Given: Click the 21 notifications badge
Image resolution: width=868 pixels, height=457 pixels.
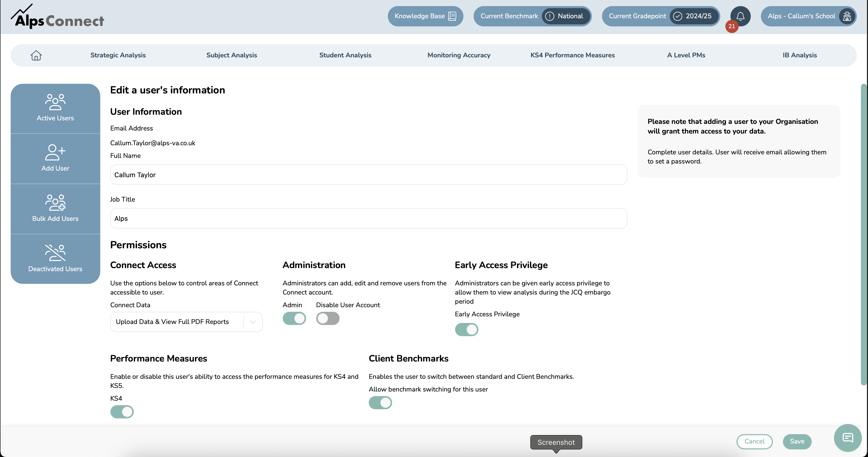Looking at the screenshot, I should (x=731, y=26).
